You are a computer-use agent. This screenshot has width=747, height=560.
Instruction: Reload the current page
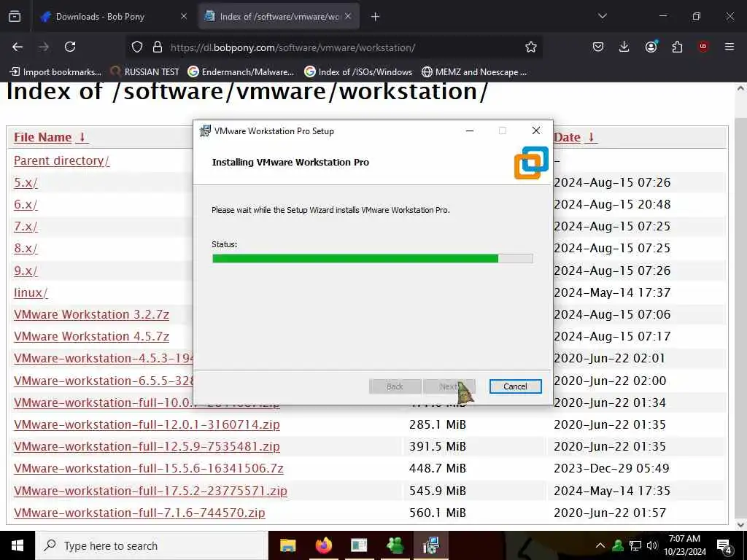tap(70, 47)
